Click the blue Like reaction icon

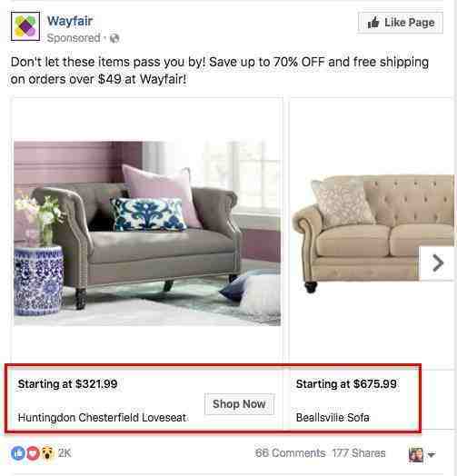point(18,453)
